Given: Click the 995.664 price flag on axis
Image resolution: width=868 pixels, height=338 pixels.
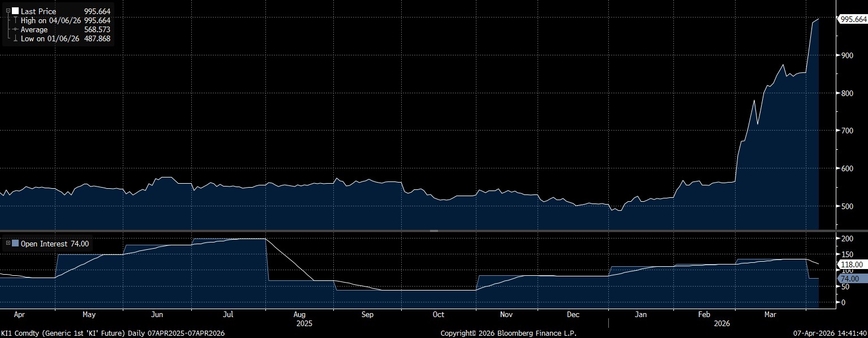Looking at the screenshot, I should [853, 19].
